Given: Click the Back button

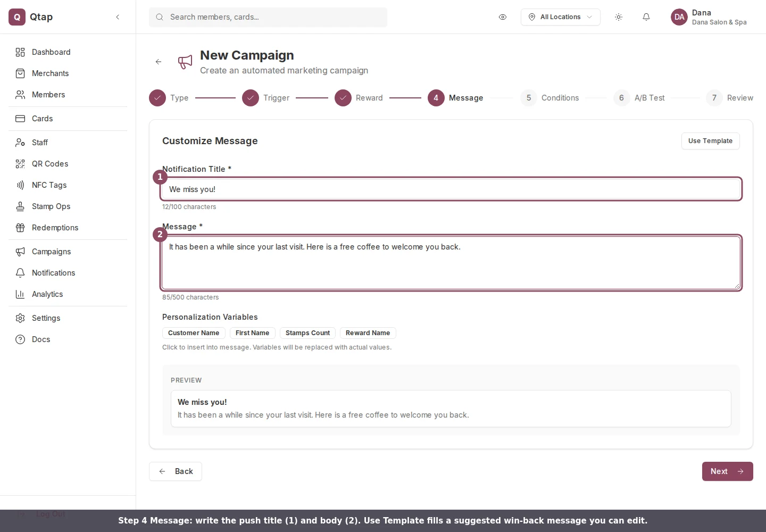Looking at the screenshot, I should pos(176,471).
